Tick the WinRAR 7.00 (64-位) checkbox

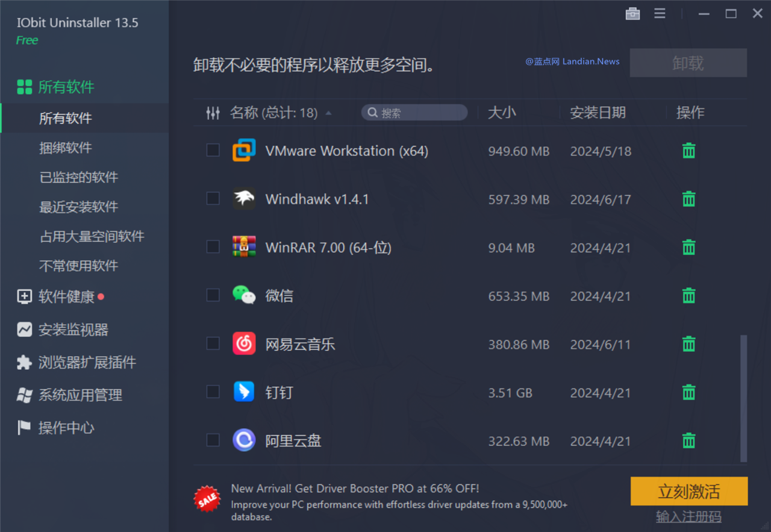click(213, 246)
